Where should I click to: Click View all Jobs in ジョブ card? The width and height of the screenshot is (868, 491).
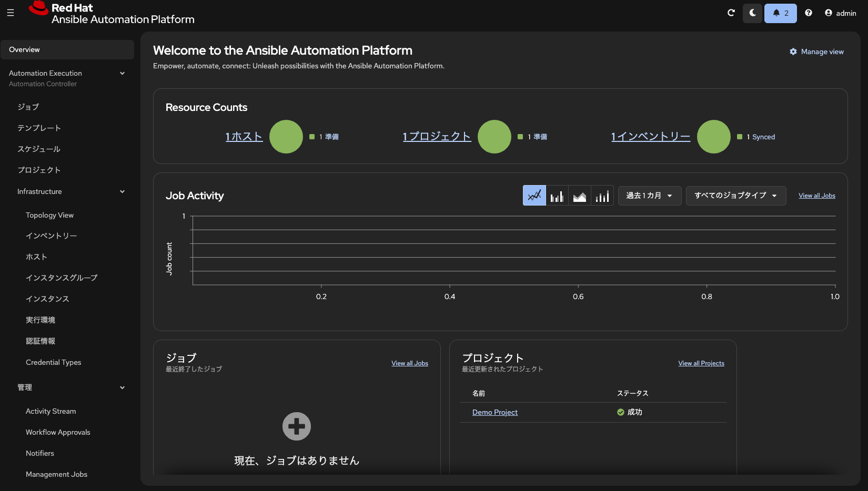pos(410,363)
